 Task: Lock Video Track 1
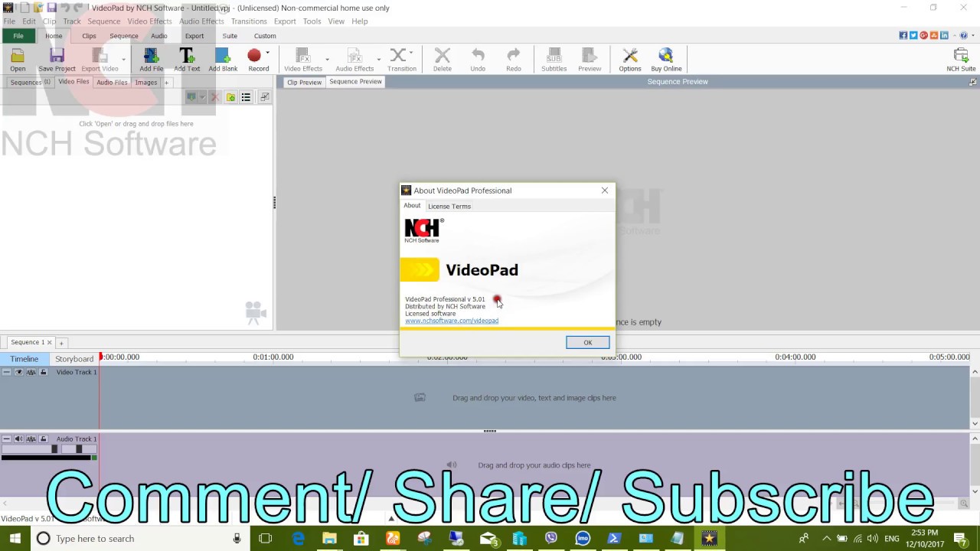pos(44,372)
